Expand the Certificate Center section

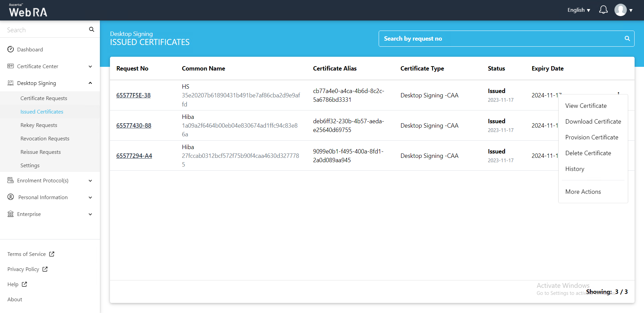click(x=90, y=66)
